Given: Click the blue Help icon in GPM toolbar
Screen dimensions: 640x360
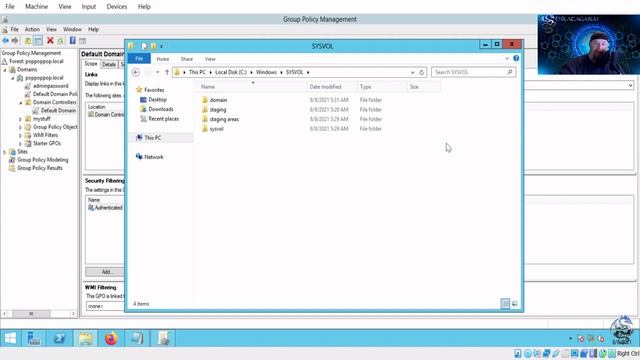Looking at the screenshot, I should pos(72,40).
